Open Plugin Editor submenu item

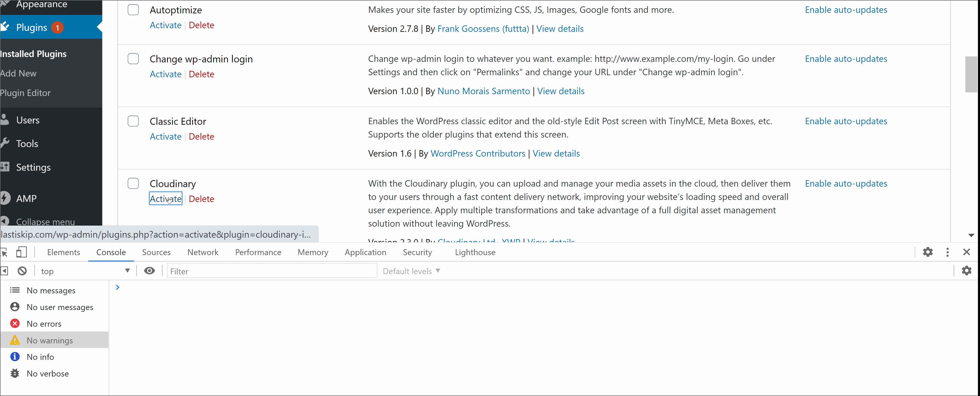click(x=25, y=93)
